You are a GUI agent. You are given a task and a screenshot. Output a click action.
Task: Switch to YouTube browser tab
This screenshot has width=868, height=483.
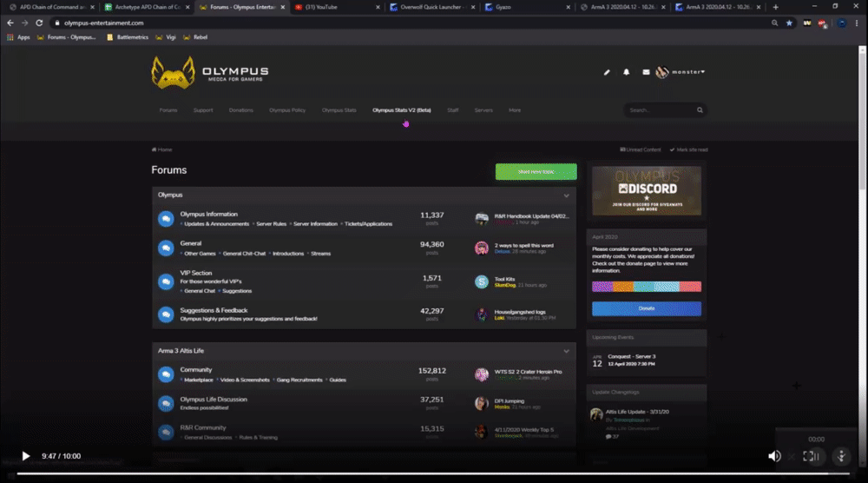(x=337, y=7)
